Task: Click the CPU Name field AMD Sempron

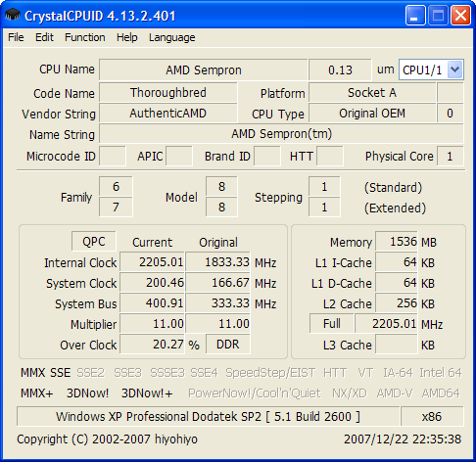Action: click(x=204, y=69)
